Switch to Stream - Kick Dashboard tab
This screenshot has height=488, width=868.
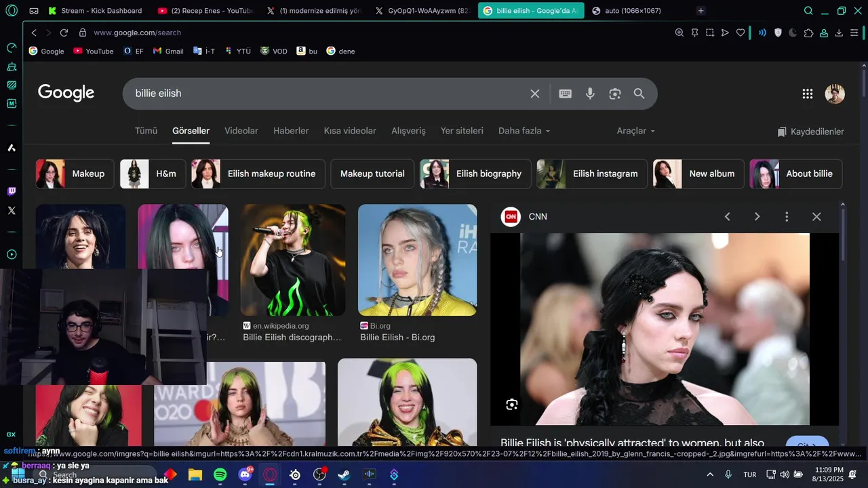95,11
